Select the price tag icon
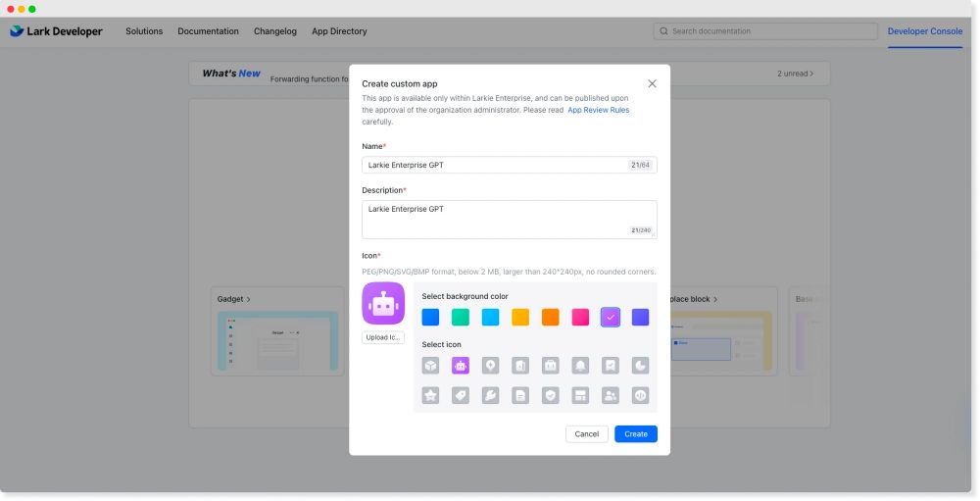Screen dimensions: 980x501 point(461,395)
